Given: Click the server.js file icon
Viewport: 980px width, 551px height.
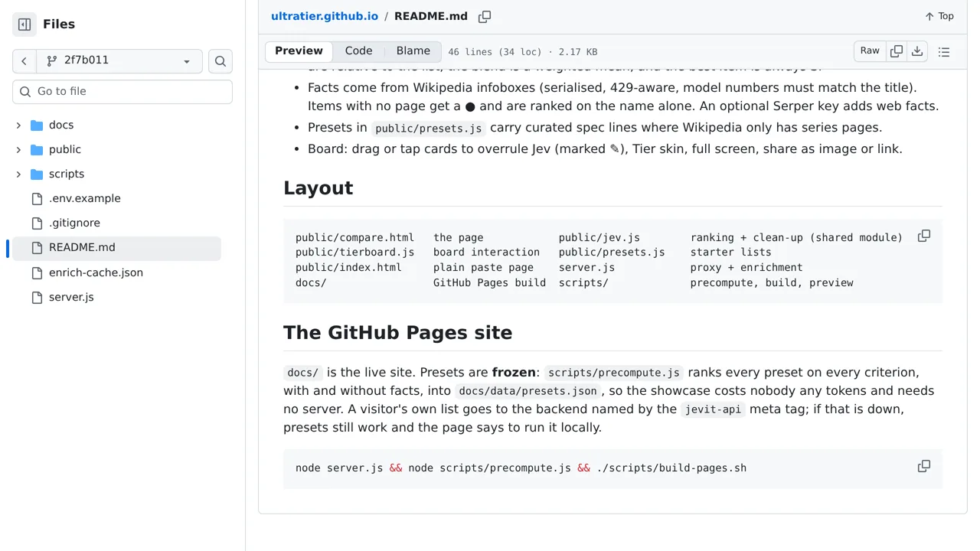Looking at the screenshot, I should click(37, 298).
